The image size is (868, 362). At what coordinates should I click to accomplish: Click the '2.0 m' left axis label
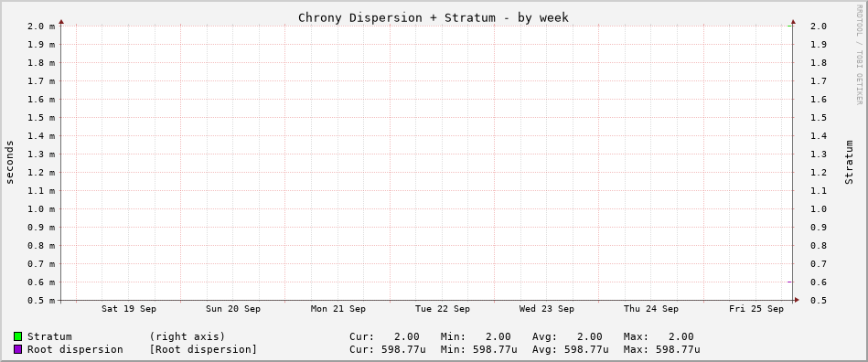[41, 26]
